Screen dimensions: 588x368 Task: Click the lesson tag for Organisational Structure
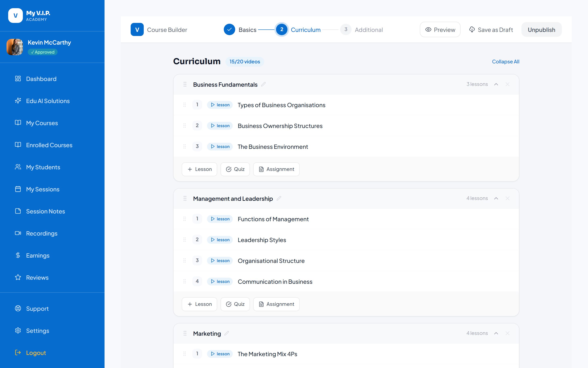click(220, 260)
